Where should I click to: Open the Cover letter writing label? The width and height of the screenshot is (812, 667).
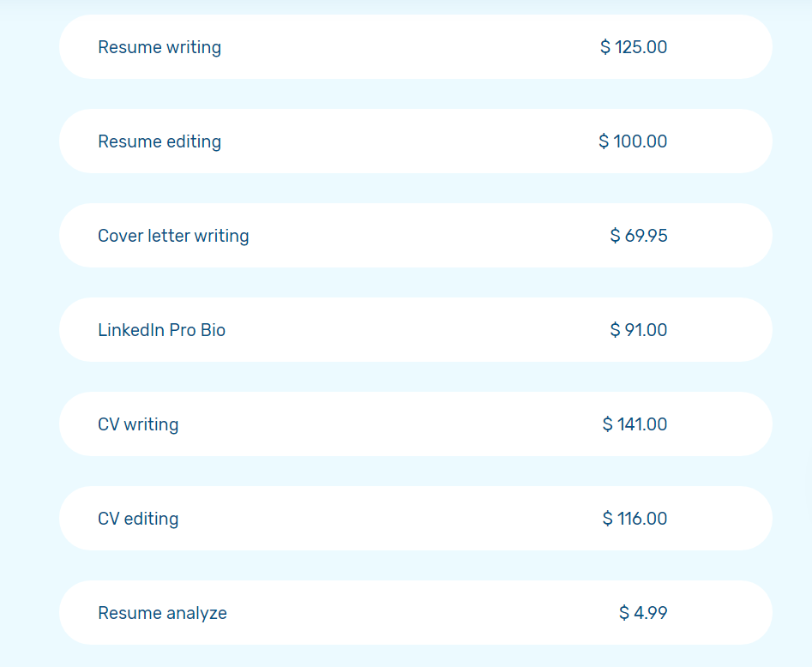[173, 236]
